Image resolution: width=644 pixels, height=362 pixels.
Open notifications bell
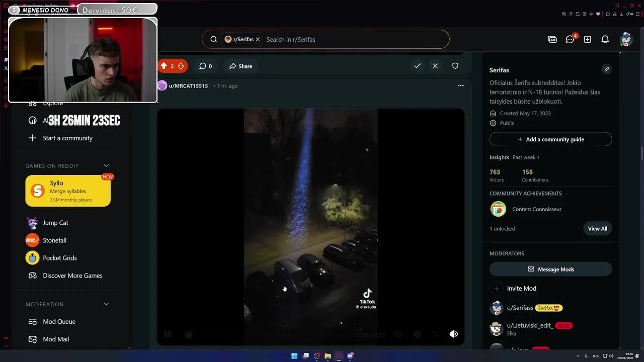[605, 39]
